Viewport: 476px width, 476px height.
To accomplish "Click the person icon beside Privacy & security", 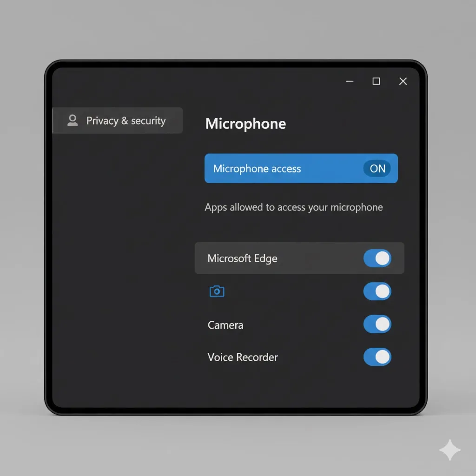I will coord(73,121).
